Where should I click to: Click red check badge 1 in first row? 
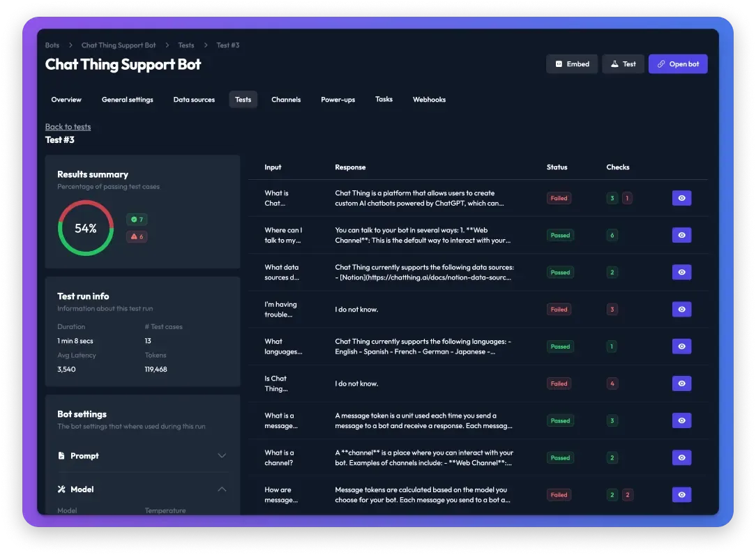627,198
